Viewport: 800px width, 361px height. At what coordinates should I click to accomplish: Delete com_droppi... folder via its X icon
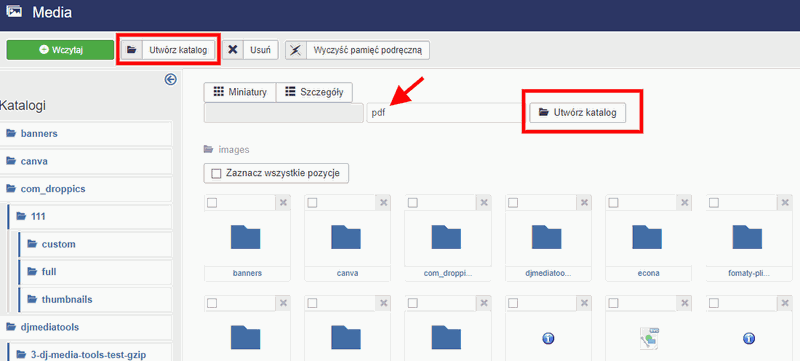[484, 203]
